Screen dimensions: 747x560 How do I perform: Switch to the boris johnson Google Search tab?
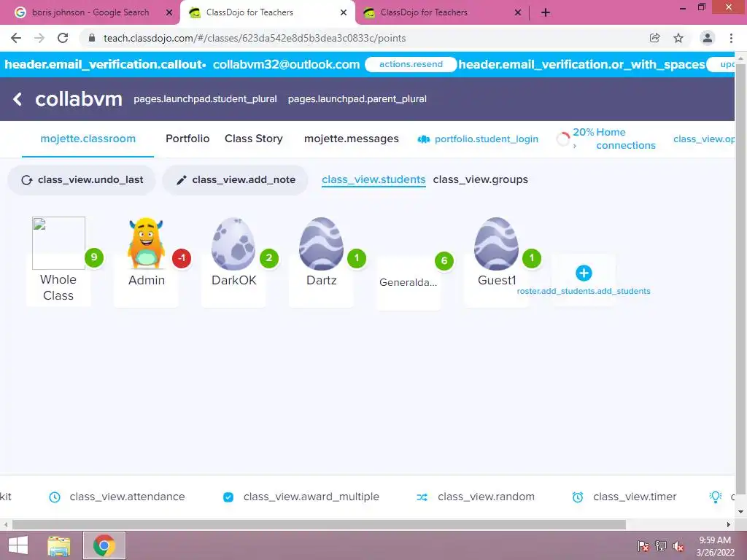tap(90, 12)
